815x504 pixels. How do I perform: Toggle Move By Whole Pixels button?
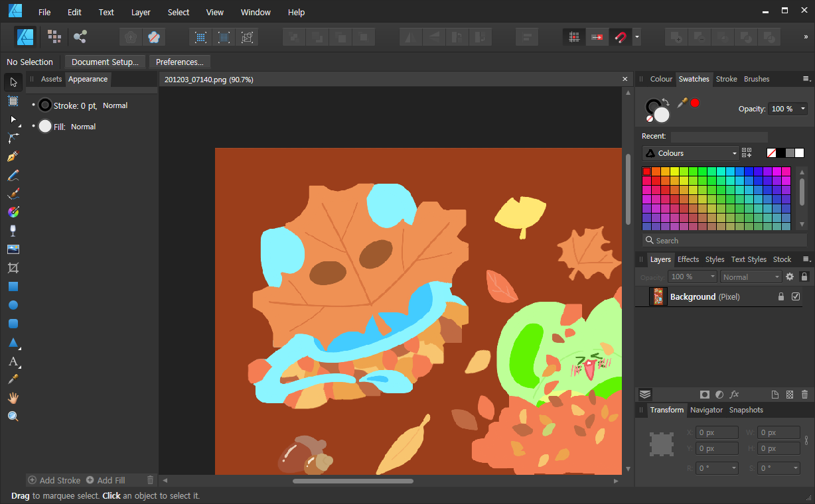597,37
